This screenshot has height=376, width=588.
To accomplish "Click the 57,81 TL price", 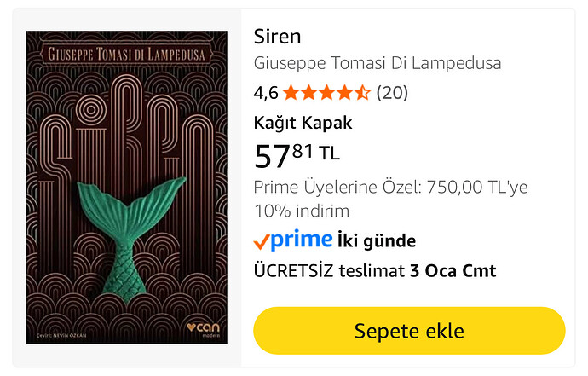I will pos(297,155).
